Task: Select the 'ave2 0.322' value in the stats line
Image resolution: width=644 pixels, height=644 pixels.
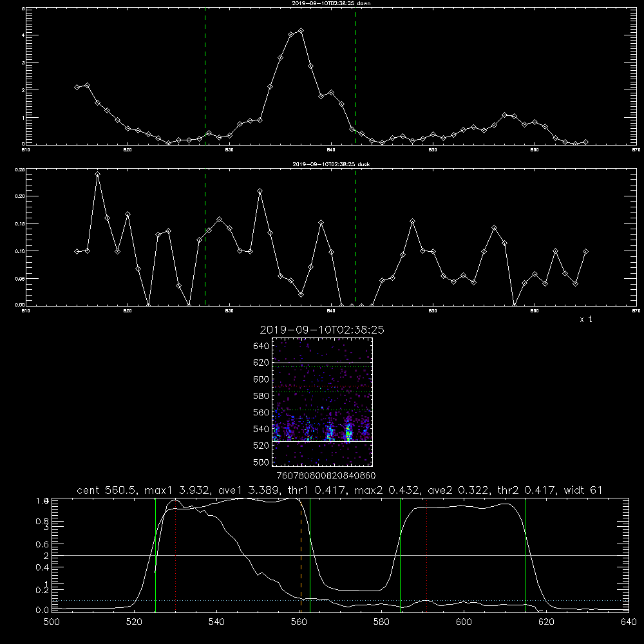Action: pos(459,490)
